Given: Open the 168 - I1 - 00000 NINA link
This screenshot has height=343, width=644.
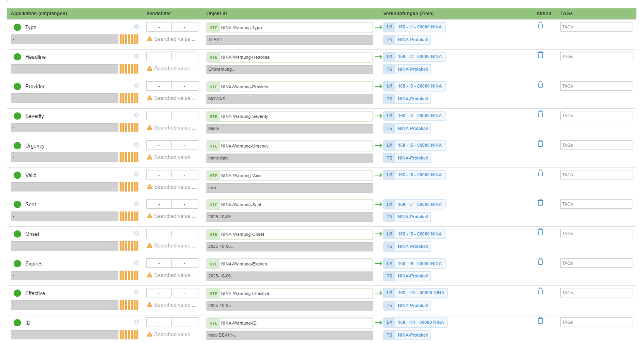Looking at the screenshot, I should pos(419,27).
